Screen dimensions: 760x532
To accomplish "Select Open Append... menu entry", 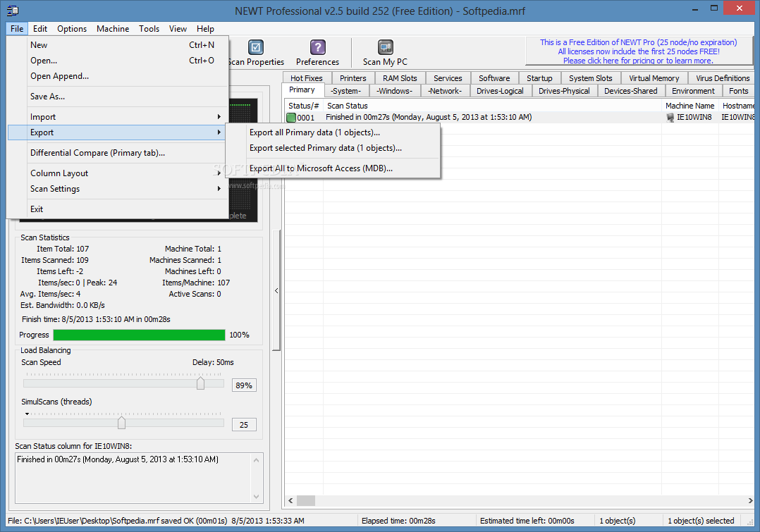I will 117,76.
